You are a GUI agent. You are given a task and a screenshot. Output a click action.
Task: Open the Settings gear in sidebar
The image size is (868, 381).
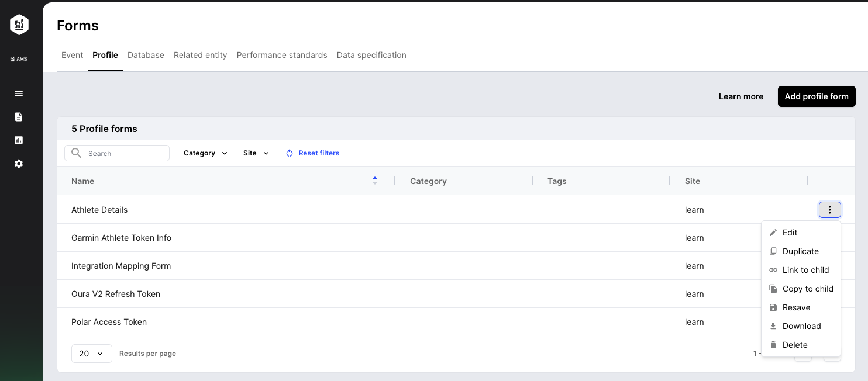tap(18, 164)
